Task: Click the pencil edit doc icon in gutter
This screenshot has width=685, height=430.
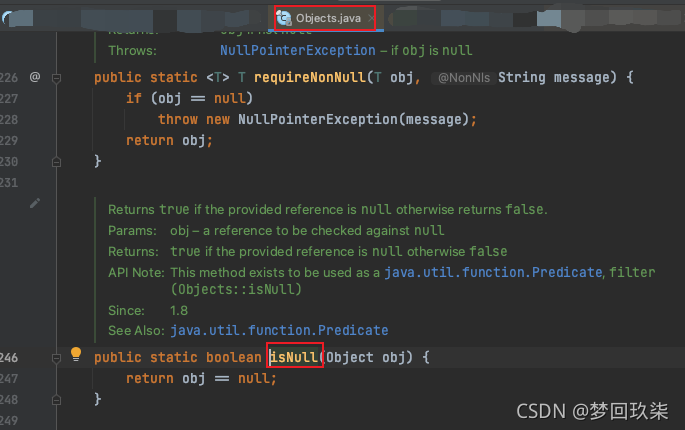Action: pyautogui.click(x=35, y=203)
